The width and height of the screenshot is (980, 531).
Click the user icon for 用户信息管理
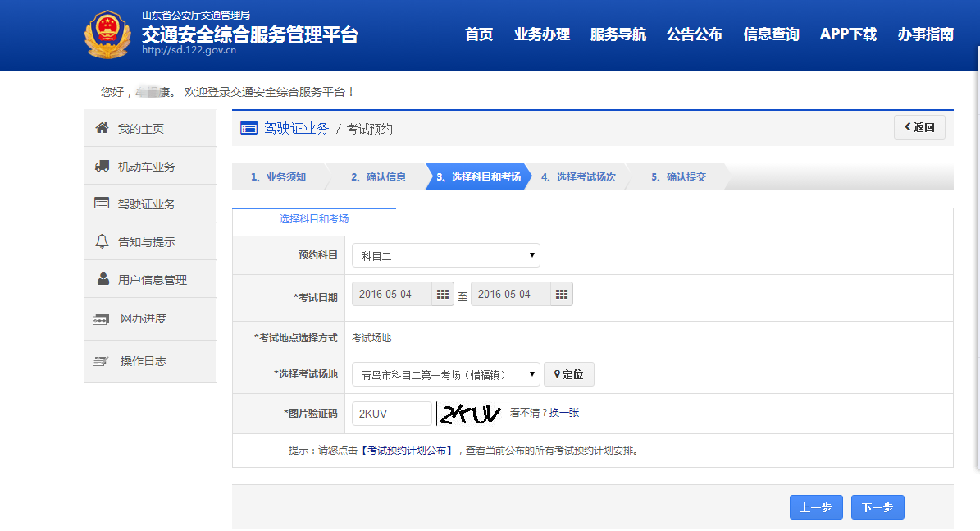click(x=103, y=279)
